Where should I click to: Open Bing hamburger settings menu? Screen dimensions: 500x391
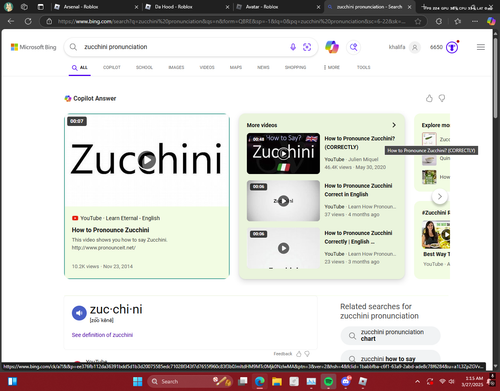coord(481,47)
